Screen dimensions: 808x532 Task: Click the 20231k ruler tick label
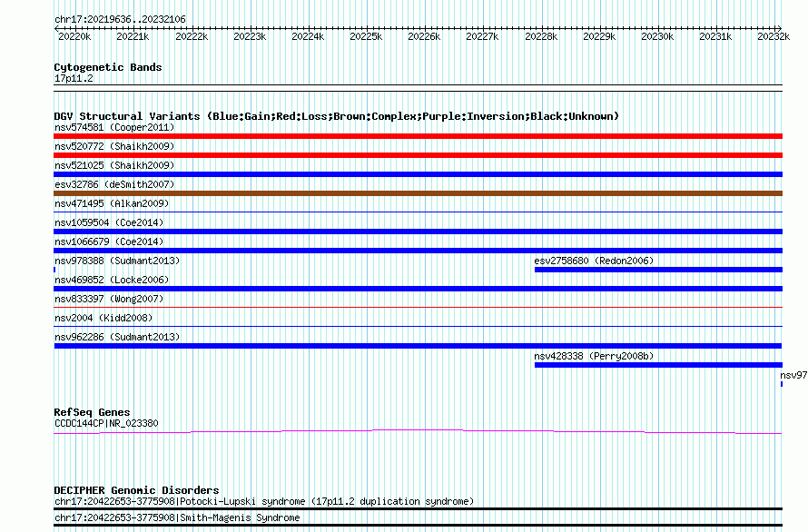(715, 36)
